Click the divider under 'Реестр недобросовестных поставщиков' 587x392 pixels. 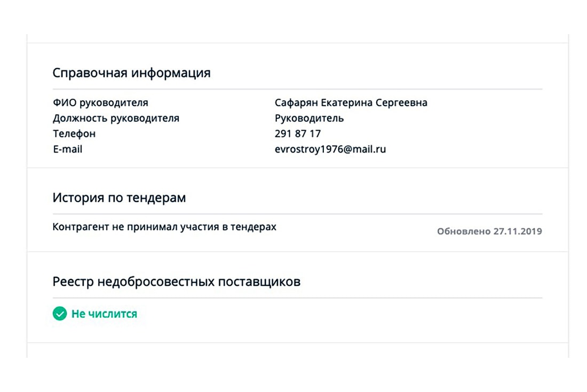coord(297,298)
